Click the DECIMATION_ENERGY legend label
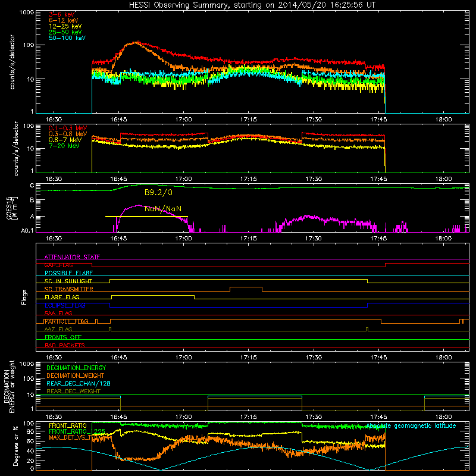The height and width of the screenshot is (476, 476). tap(76, 368)
